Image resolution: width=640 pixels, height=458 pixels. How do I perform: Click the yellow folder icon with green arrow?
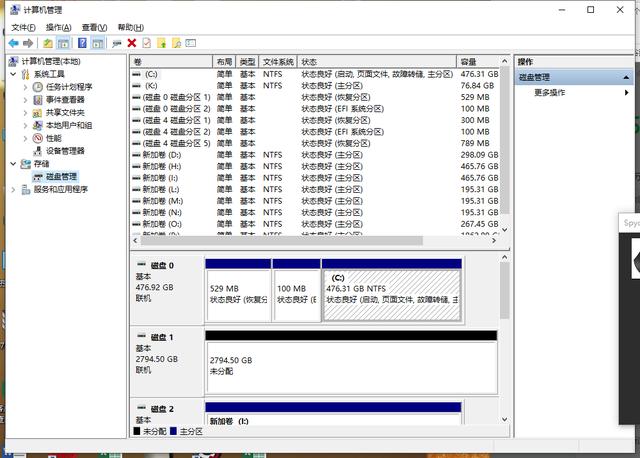click(162, 43)
